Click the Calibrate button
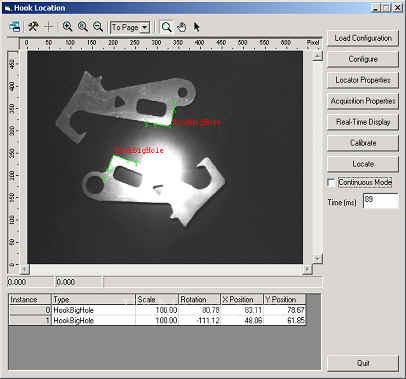 click(x=363, y=143)
